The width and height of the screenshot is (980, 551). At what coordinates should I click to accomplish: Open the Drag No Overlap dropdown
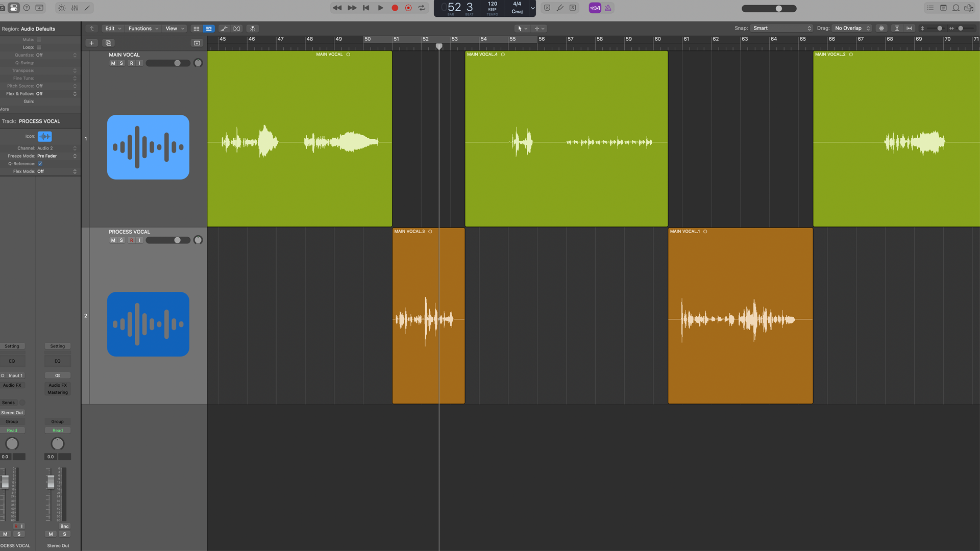tap(852, 28)
